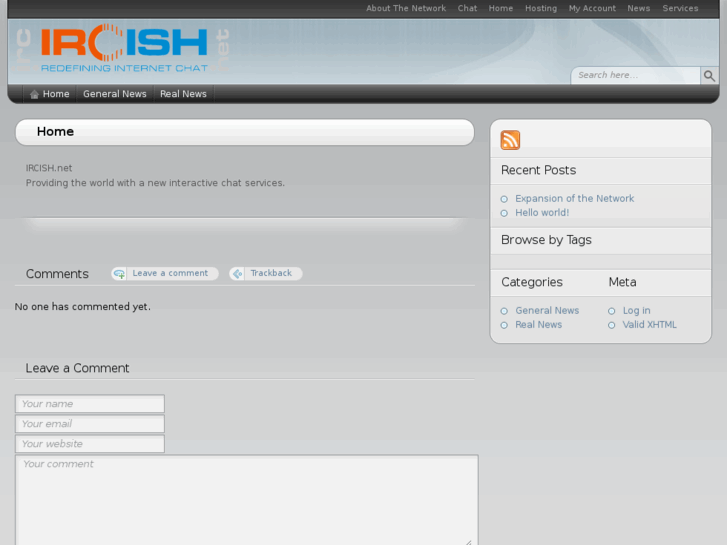Open the 'Hello world!' post
Screen dimensions: 727x545
click(542, 213)
